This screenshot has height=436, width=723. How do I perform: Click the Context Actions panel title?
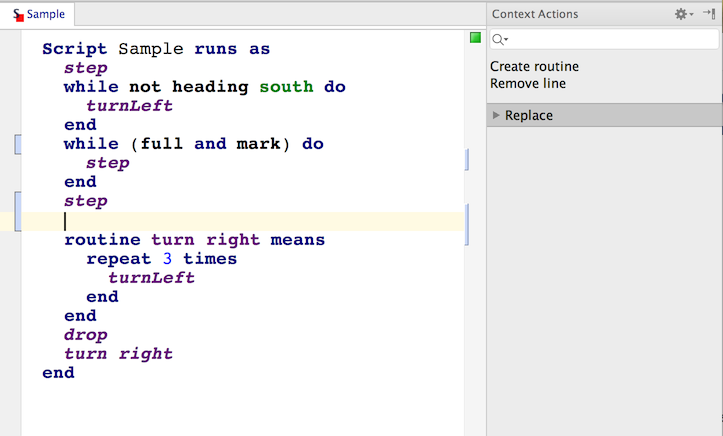point(535,14)
